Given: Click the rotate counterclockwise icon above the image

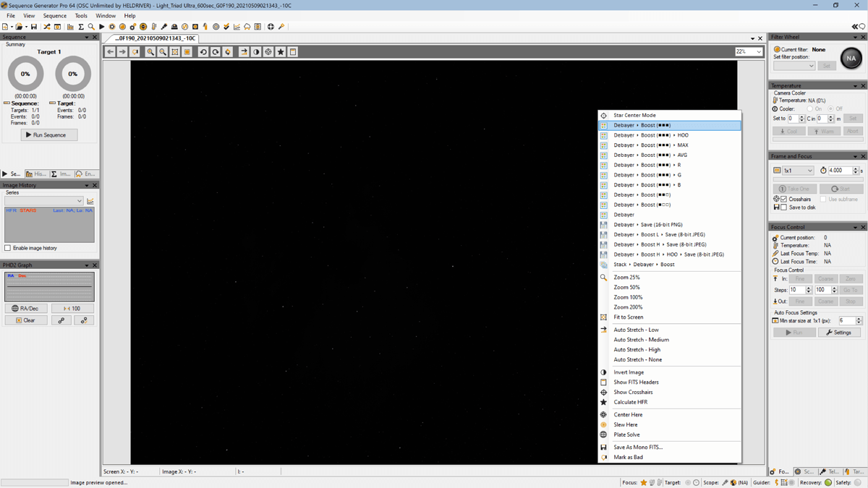Looking at the screenshot, I should [203, 51].
